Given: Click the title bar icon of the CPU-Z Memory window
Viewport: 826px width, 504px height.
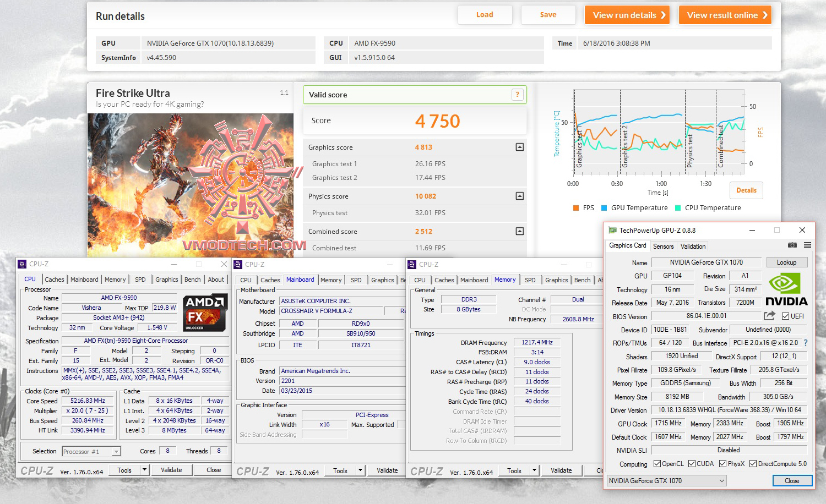Looking at the screenshot, I should [412, 265].
